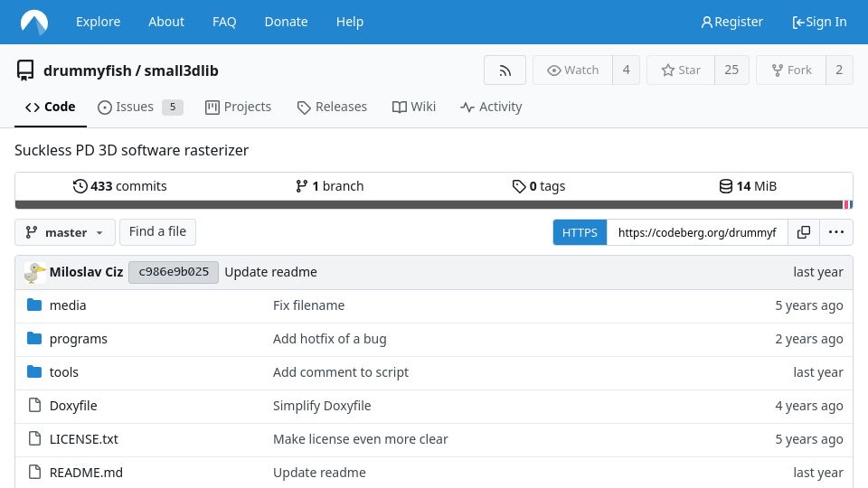
Task: Open commit 'Fix filename'
Action: (308, 305)
